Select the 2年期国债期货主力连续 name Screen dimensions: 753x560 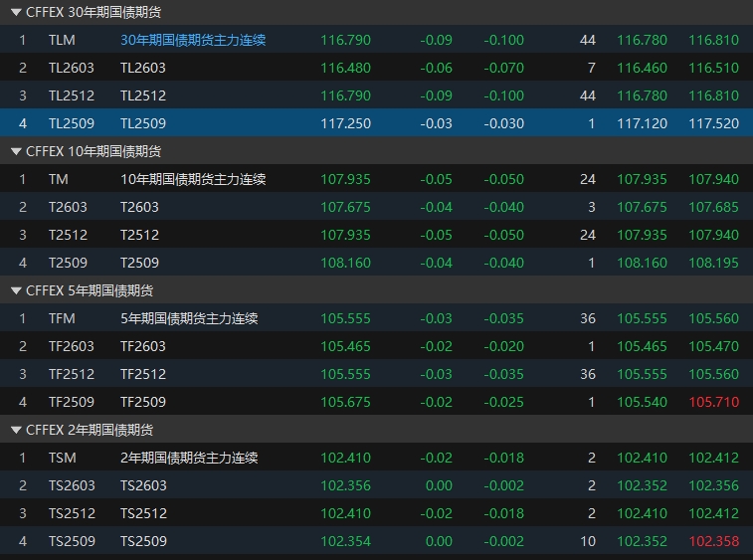(x=189, y=458)
